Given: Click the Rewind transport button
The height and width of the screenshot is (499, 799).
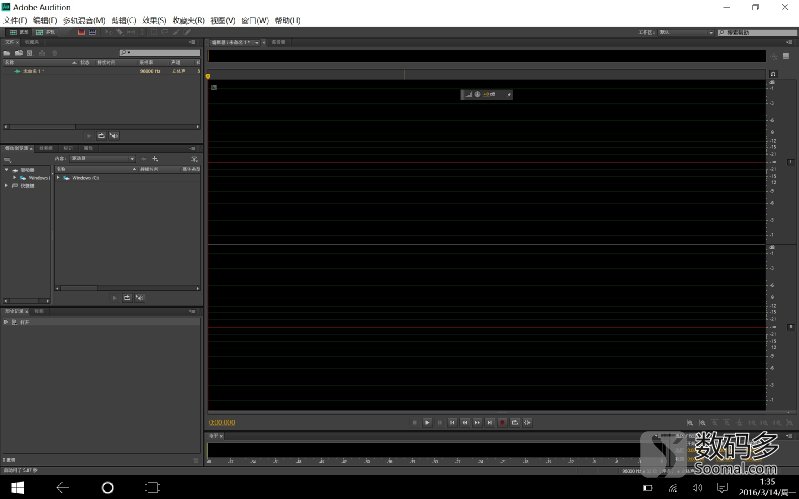Looking at the screenshot, I should click(x=465, y=423).
